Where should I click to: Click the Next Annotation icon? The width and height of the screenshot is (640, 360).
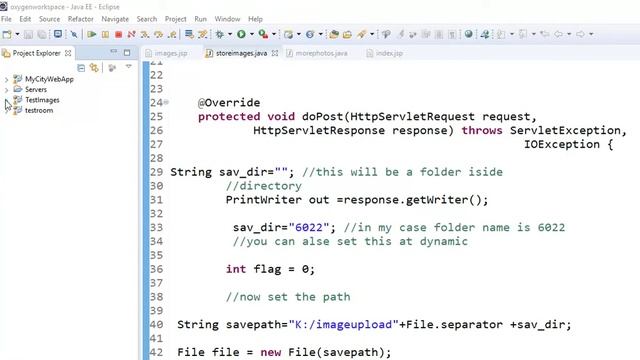[x=501, y=34]
